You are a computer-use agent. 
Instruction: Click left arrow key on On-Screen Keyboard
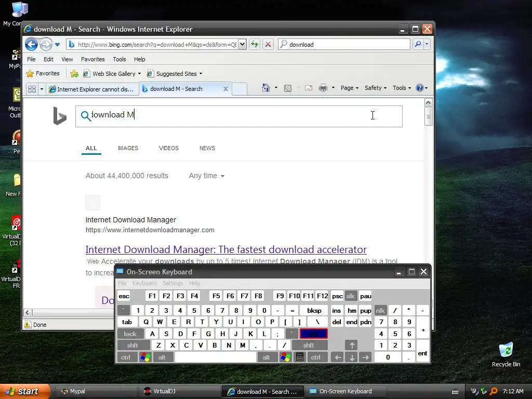tap(337, 357)
